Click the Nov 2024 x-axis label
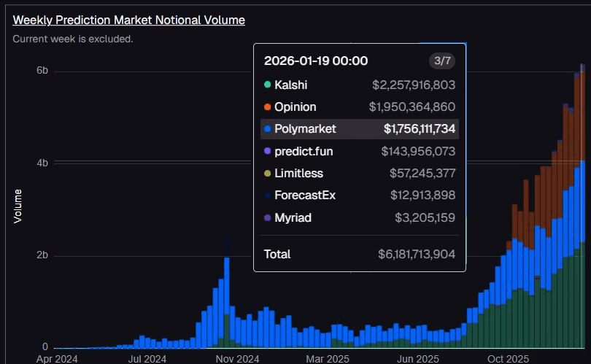 click(x=238, y=359)
